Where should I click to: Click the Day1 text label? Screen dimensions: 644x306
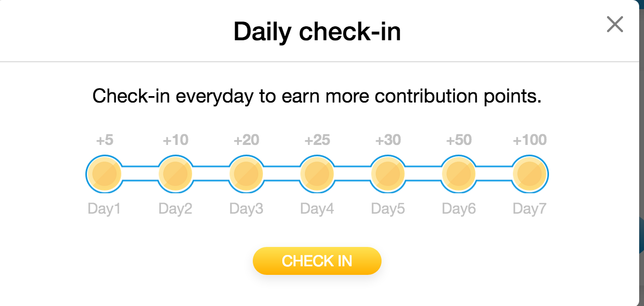(104, 208)
